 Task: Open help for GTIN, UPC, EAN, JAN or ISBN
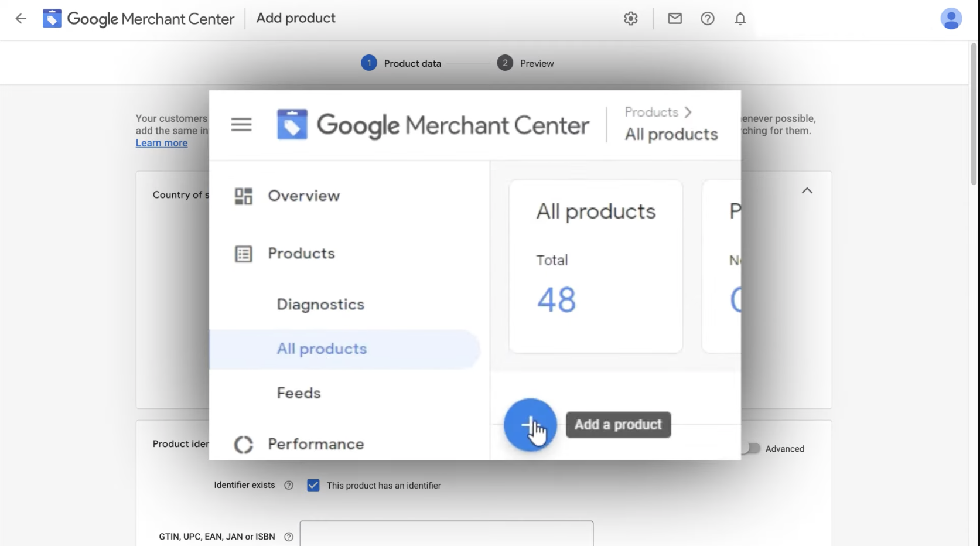click(289, 537)
